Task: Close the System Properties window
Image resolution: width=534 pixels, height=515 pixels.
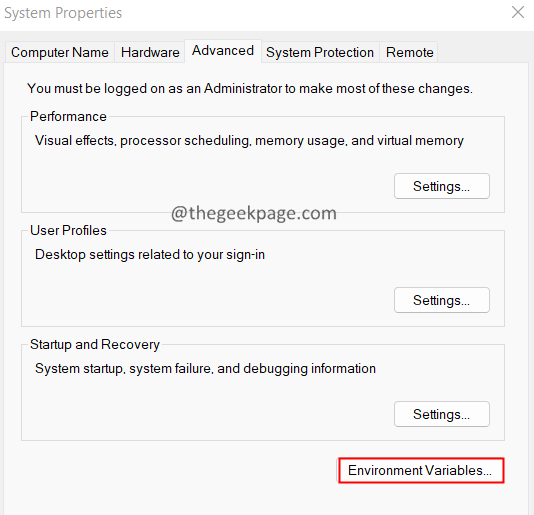Action: click(518, 13)
